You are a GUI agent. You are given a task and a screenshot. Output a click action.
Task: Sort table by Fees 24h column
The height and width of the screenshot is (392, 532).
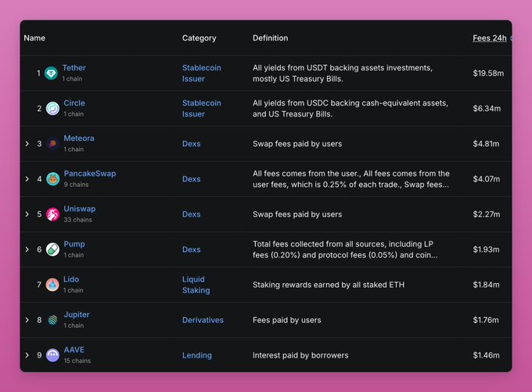click(x=490, y=38)
